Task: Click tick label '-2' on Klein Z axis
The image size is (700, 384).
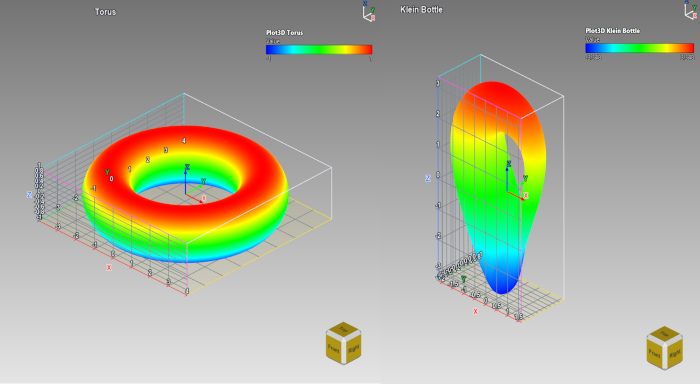Action: pos(438,236)
